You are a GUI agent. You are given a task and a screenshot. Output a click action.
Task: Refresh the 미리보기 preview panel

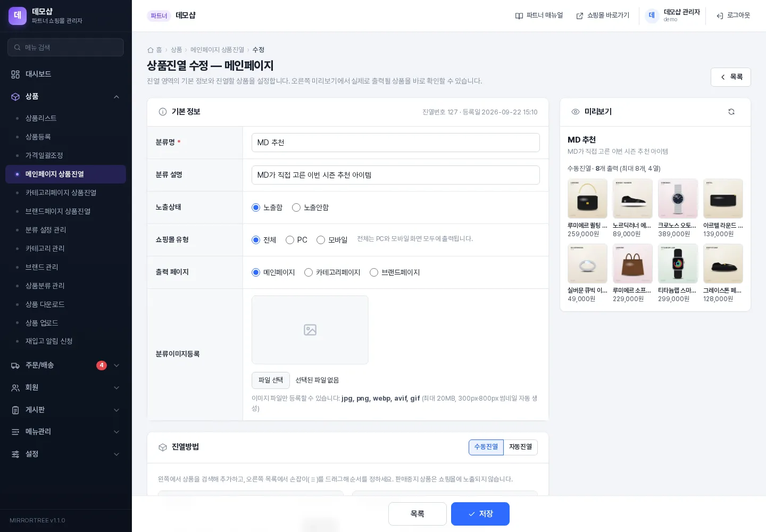[x=731, y=112]
